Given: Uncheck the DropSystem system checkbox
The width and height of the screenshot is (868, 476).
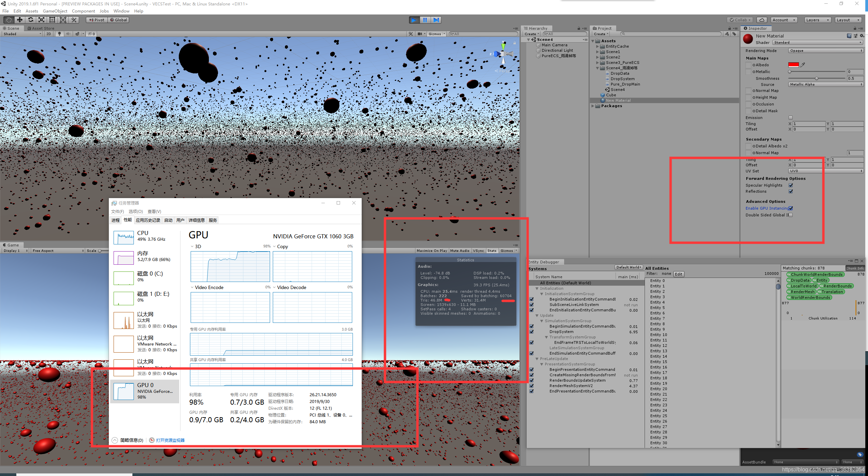Looking at the screenshot, I should click(x=532, y=332).
